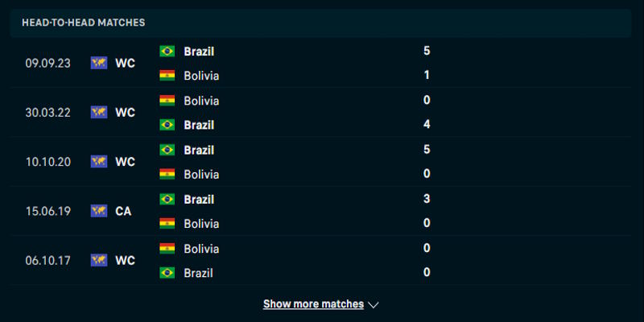644x322 pixels.
Task: Click Bolivia flag in 09.09.23 match
Action: pos(167,76)
